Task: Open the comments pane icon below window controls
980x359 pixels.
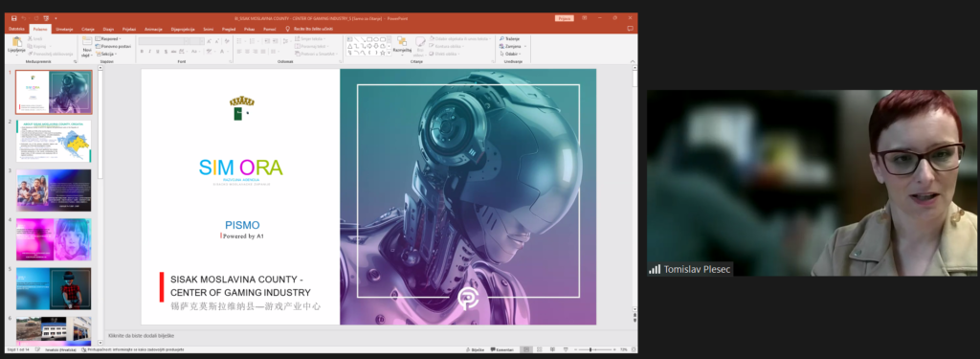Action: 630,29
